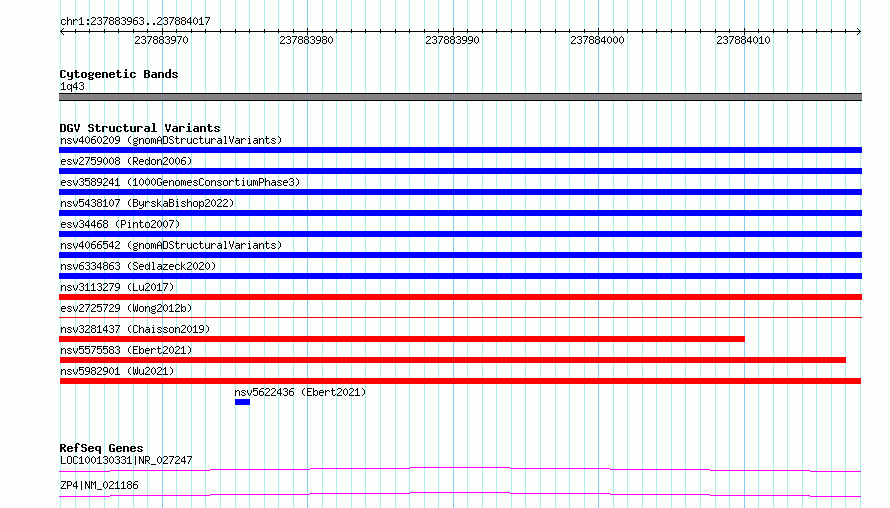Click the blue bar for nsv4066542
Viewport: 890px width, 508px height.
pyautogui.click(x=460, y=255)
